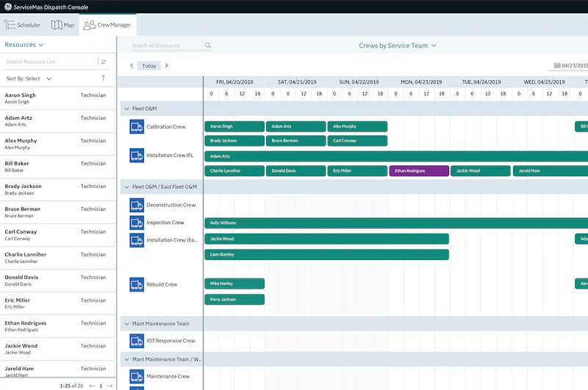Open the Charlie Lanniher assignment bar
Screen dimensions: 588x390
(x=234, y=171)
